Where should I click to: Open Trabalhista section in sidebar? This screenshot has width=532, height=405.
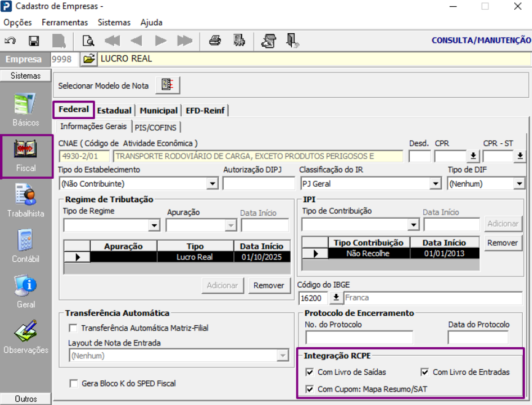[x=26, y=201]
